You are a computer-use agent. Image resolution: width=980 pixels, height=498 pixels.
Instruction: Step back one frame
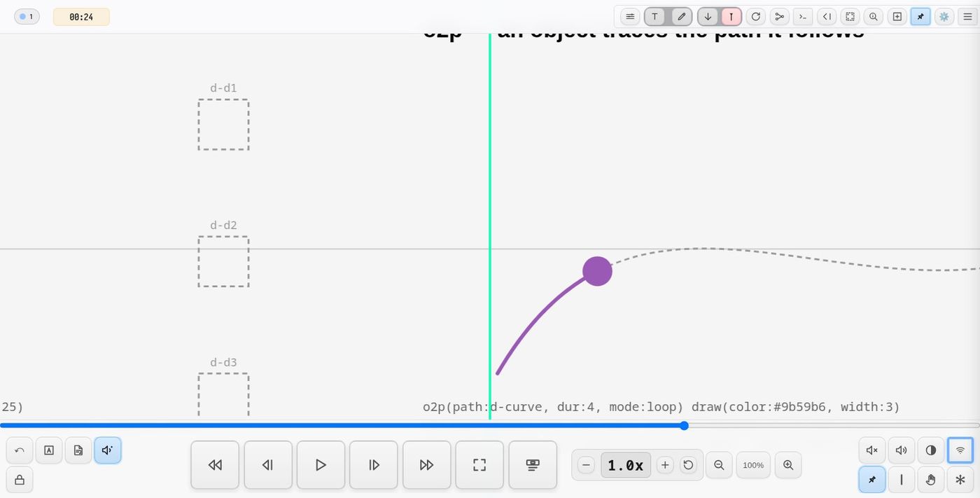click(268, 465)
